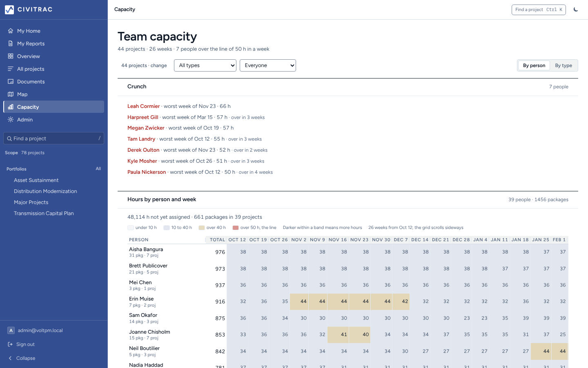Click the Civitrac logo icon
The height and width of the screenshot is (368, 588).
[9, 9]
